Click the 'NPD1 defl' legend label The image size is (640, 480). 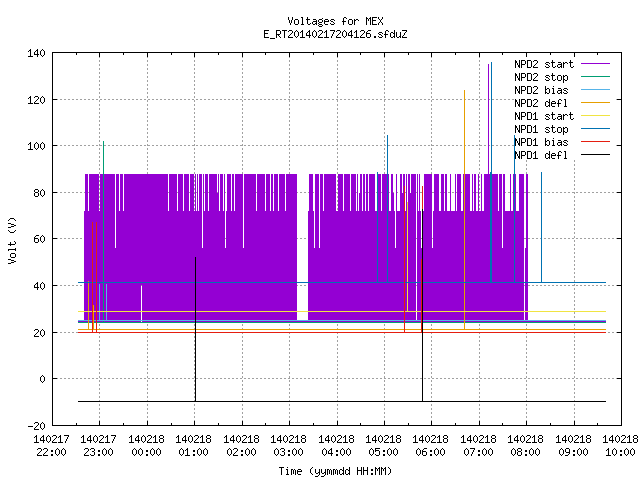click(x=541, y=155)
